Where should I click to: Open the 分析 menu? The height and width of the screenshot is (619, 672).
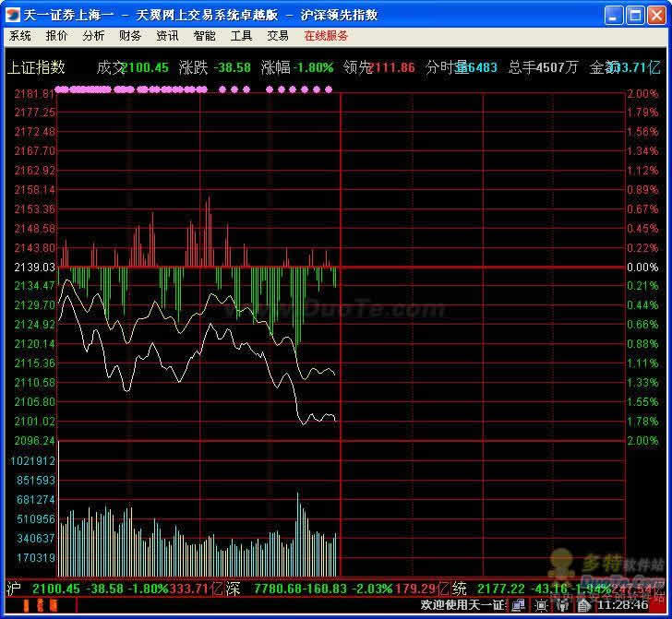tap(93, 36)
